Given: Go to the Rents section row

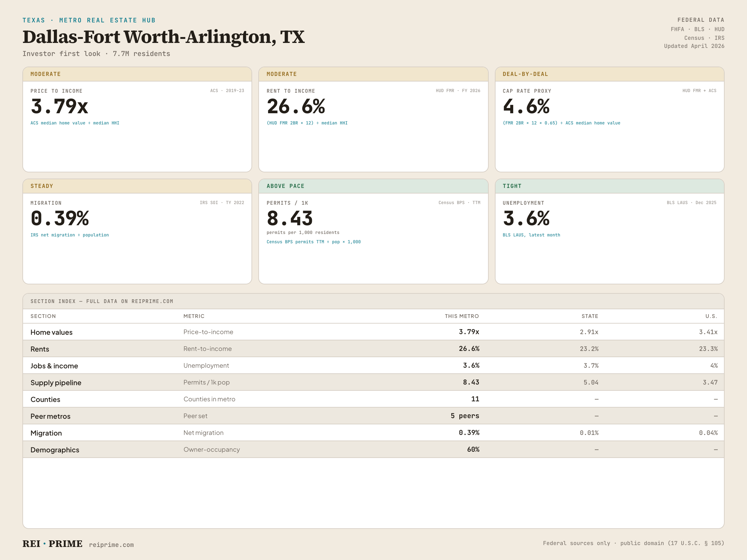Looking at the screenshot, I should point(374,349).
